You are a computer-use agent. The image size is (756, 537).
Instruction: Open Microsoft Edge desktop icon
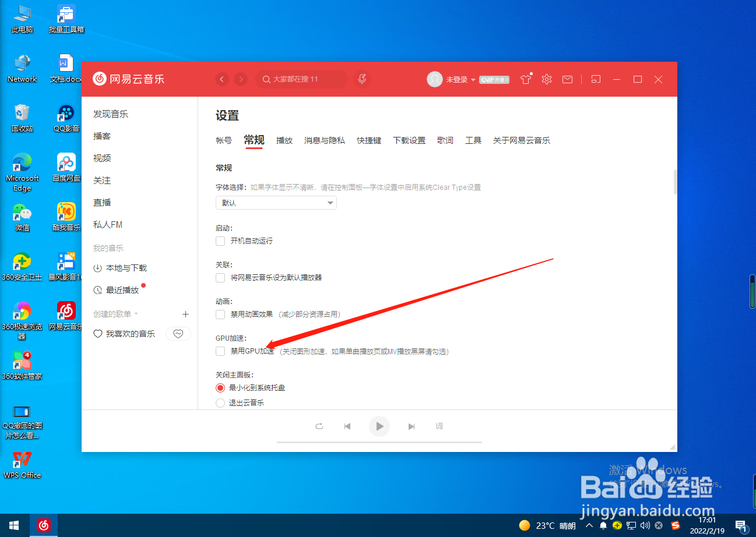(22, 172)
